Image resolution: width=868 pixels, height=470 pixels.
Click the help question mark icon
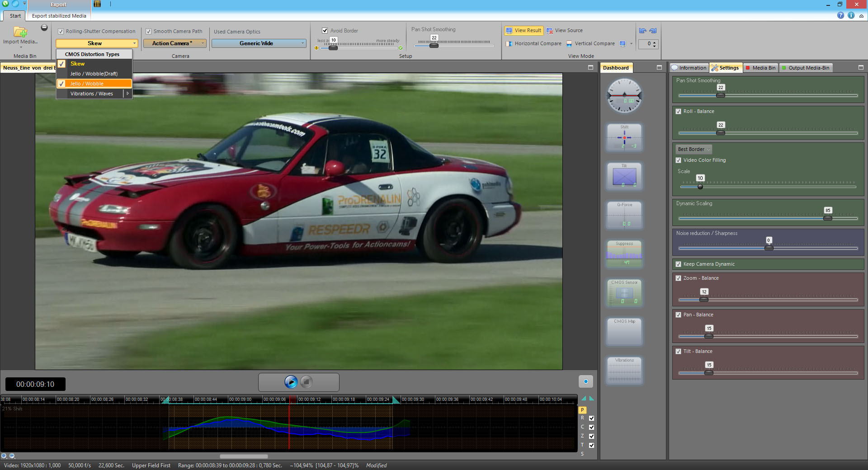tap(840, 15)
